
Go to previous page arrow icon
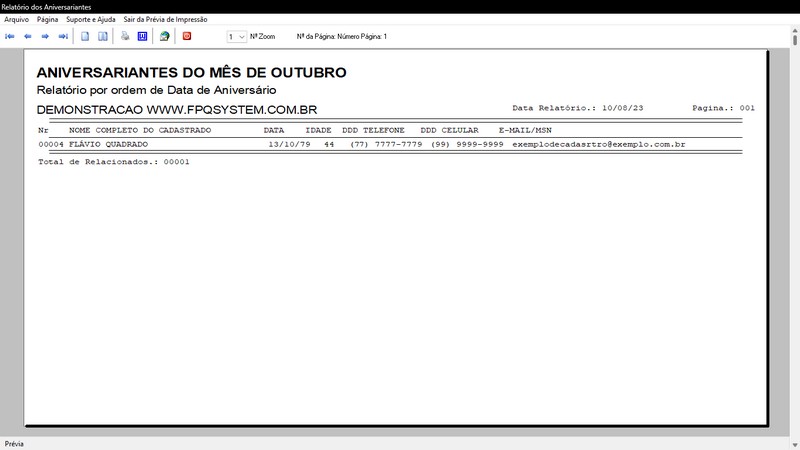click(x=28, y=36)
